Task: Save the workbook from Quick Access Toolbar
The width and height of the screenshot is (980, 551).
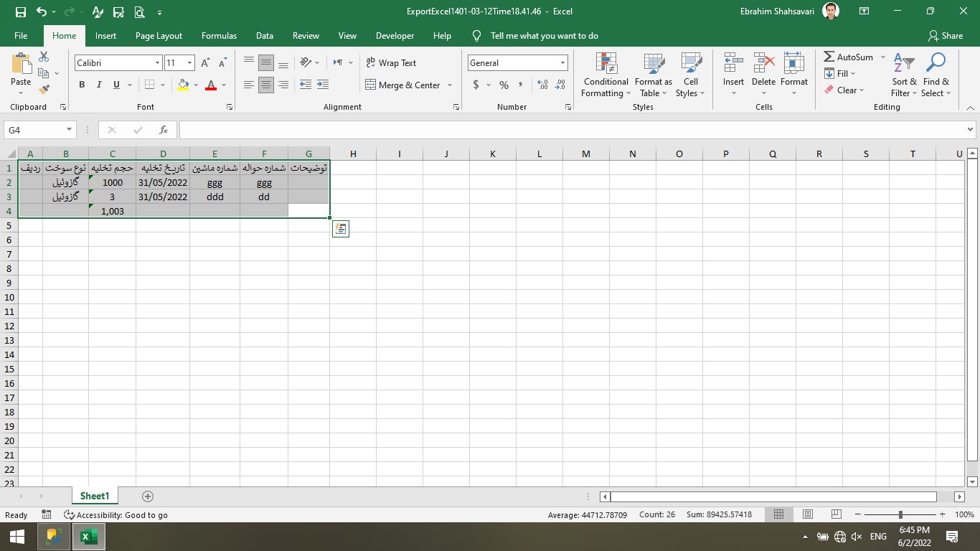Action: (20, 11)
